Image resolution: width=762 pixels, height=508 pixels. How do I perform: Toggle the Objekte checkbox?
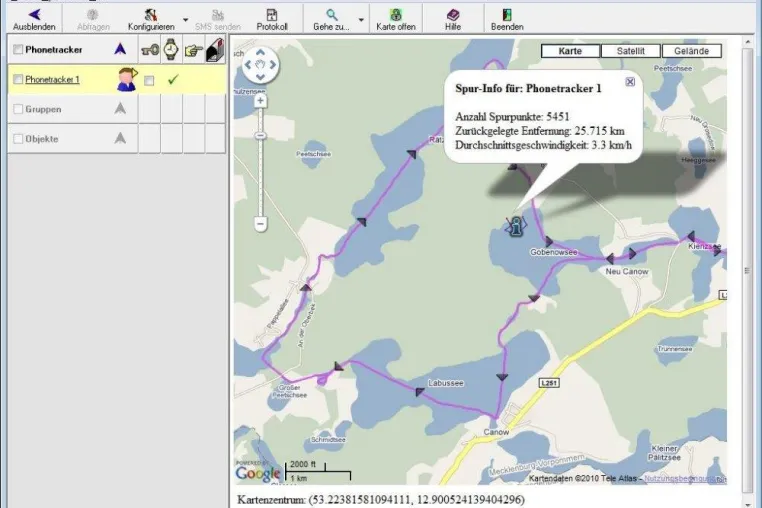pos(18,139)
